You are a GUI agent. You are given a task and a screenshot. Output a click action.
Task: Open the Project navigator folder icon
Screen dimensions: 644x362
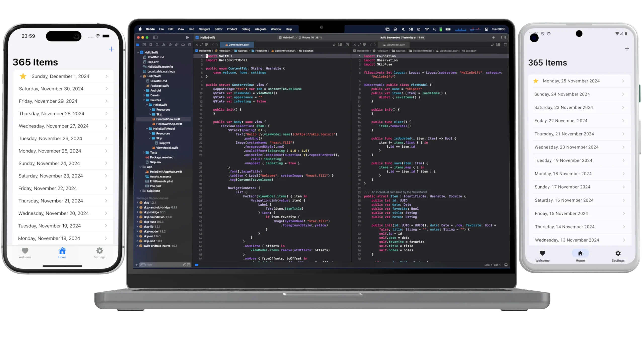click(138, 45)
